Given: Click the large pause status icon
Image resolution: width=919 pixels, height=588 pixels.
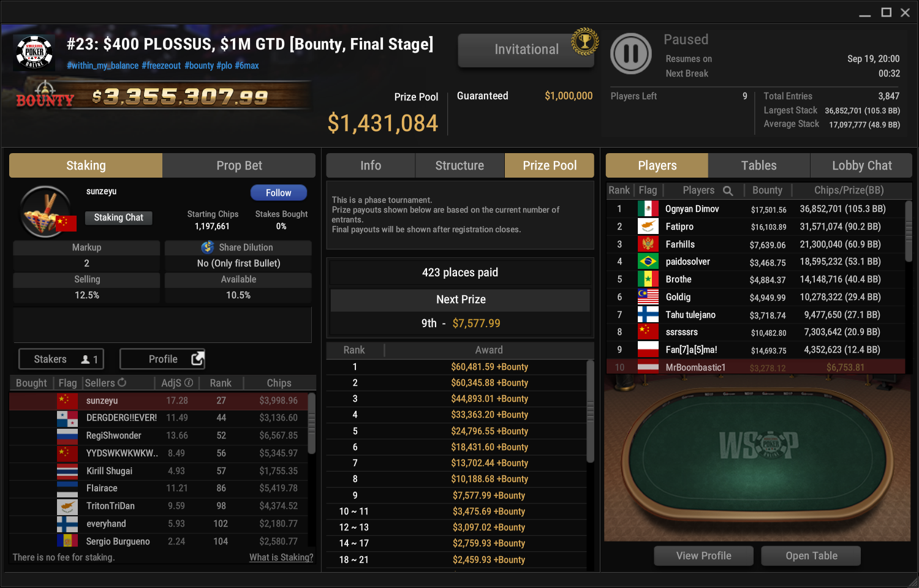Looking at the screenshot, I should coord(631,54).
